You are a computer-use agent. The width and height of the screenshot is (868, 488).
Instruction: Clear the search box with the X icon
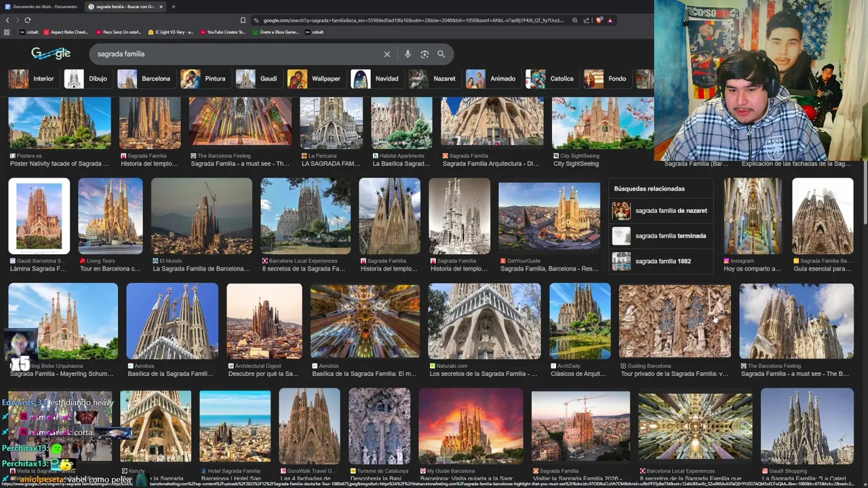point(387,54)
